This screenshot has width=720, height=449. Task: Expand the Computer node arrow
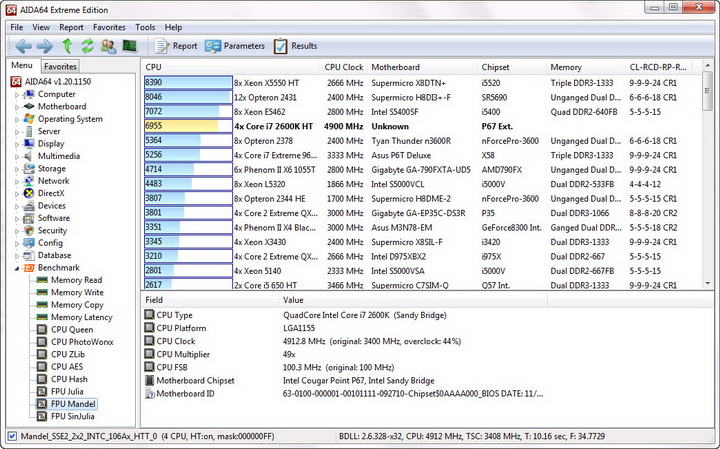17,95
